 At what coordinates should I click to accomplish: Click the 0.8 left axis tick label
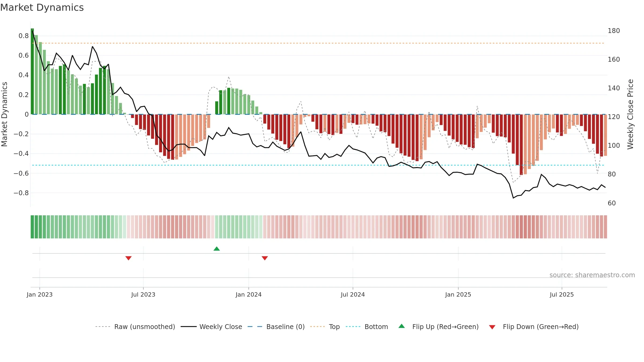24,36
